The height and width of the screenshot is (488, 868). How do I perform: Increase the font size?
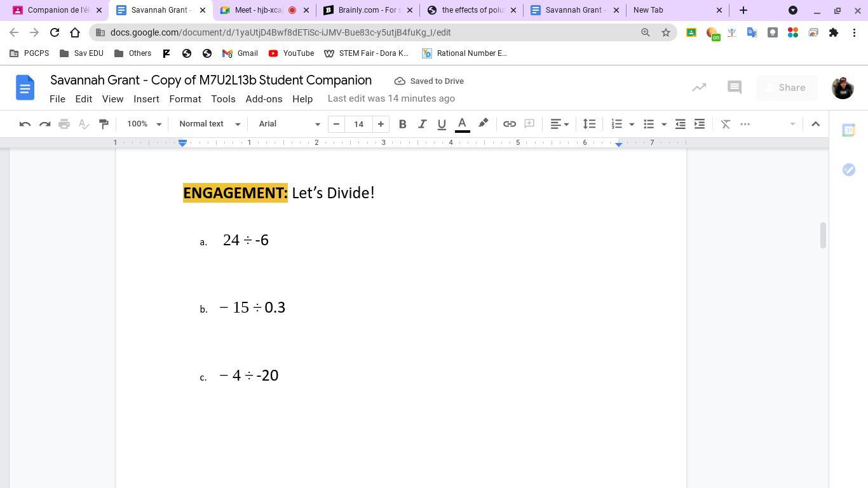tap(381, 124)
